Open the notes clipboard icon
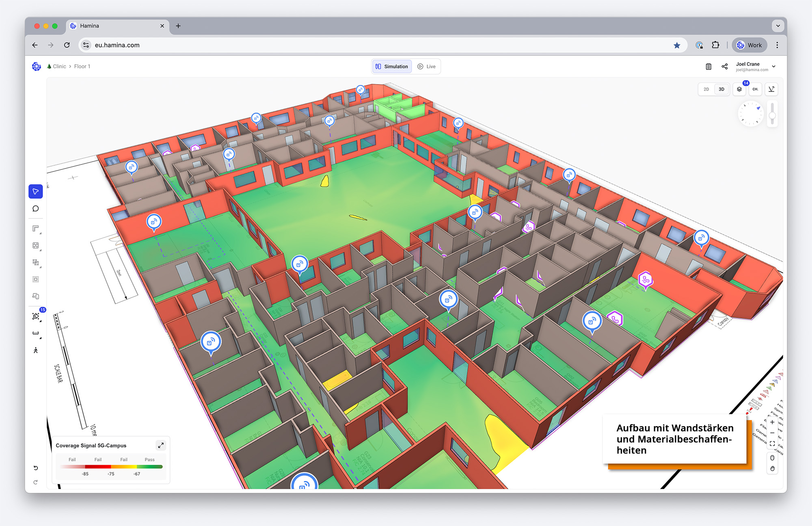812x526 pixels. click(x=708, y=67)
